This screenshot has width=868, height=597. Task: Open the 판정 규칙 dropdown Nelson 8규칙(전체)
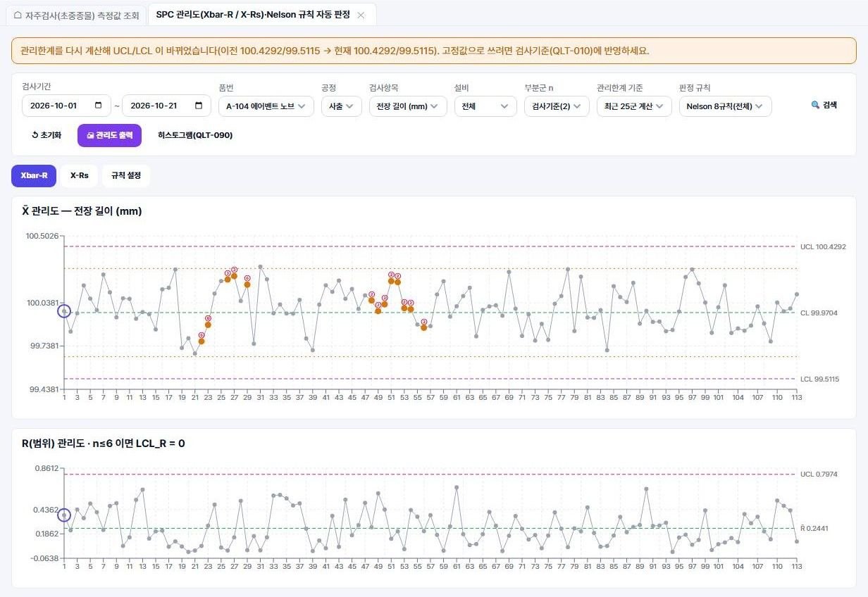726,106
